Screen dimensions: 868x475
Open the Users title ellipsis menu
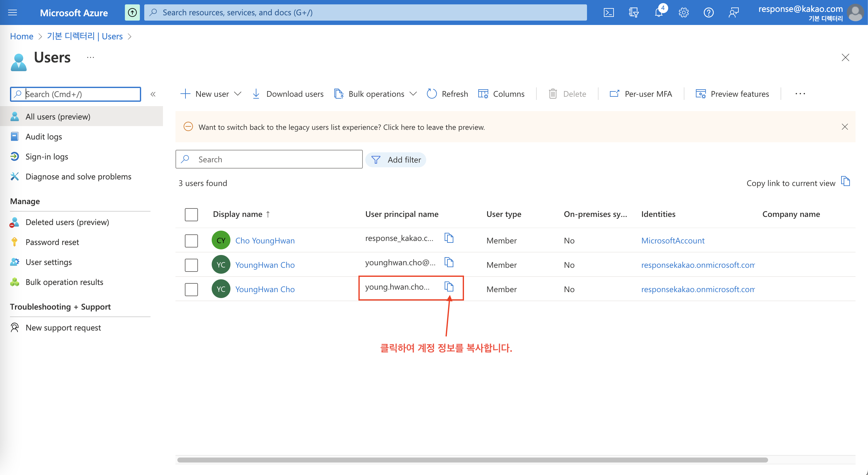[90, 57]
